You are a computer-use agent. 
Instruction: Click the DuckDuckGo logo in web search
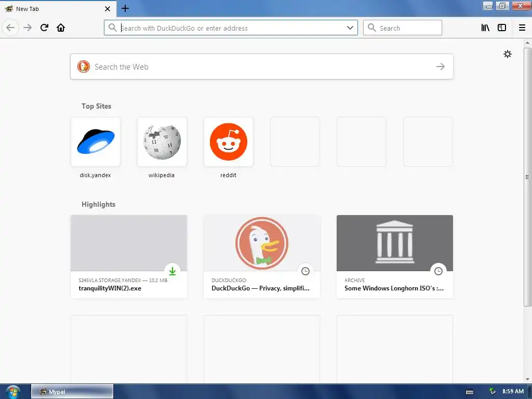[x=84, y=67]
